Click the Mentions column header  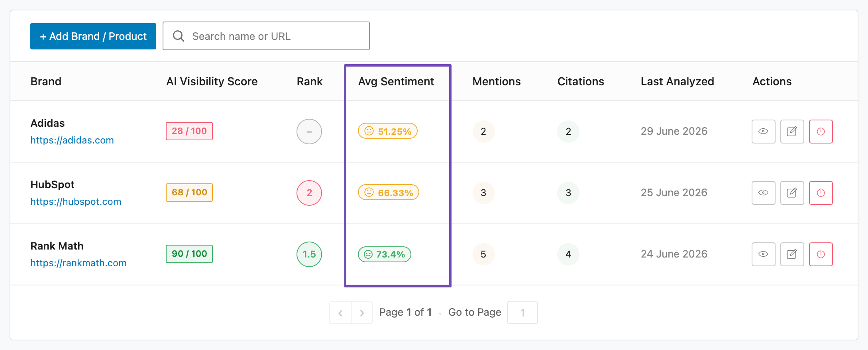[497, 81]
